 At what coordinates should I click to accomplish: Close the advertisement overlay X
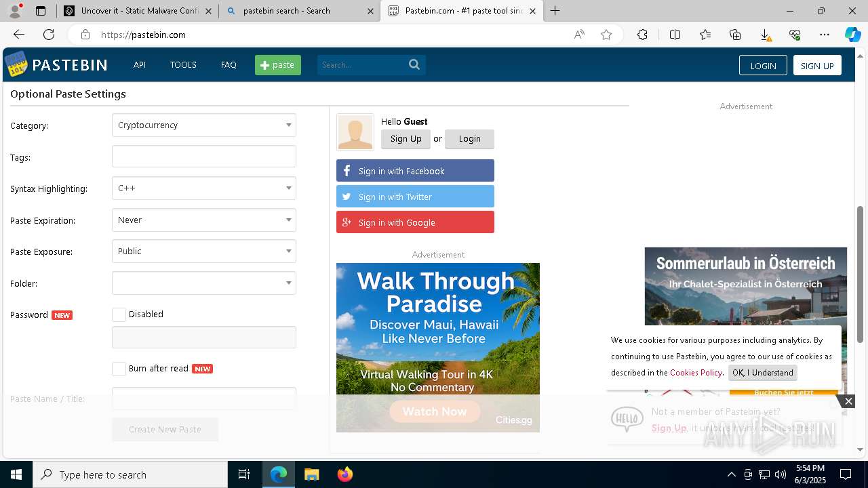848,401
